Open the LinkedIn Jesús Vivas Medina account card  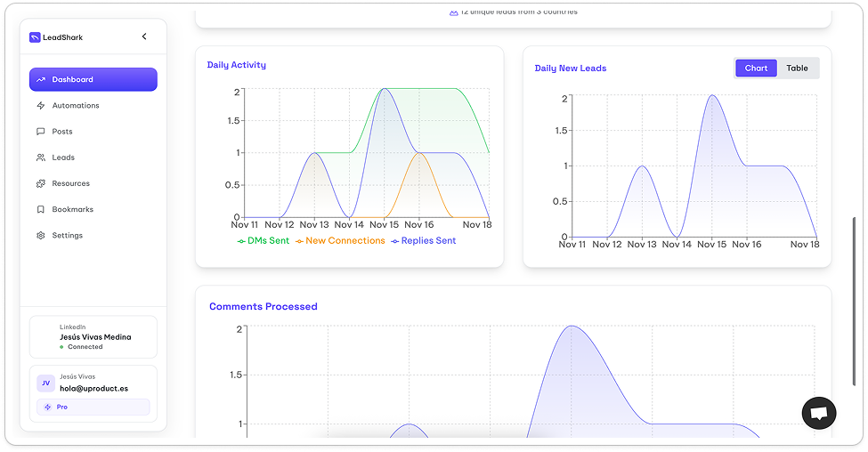pos(93,337)
